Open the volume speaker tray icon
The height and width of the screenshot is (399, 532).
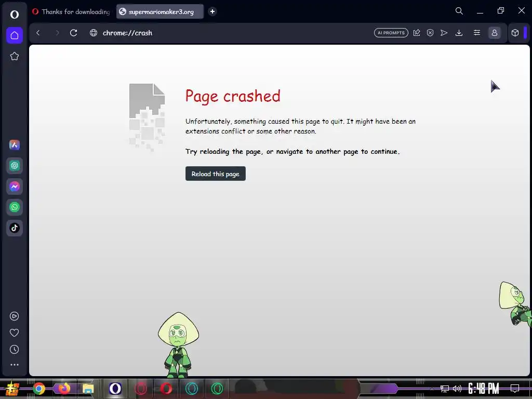pyautogui.click(x=457, y=389)
